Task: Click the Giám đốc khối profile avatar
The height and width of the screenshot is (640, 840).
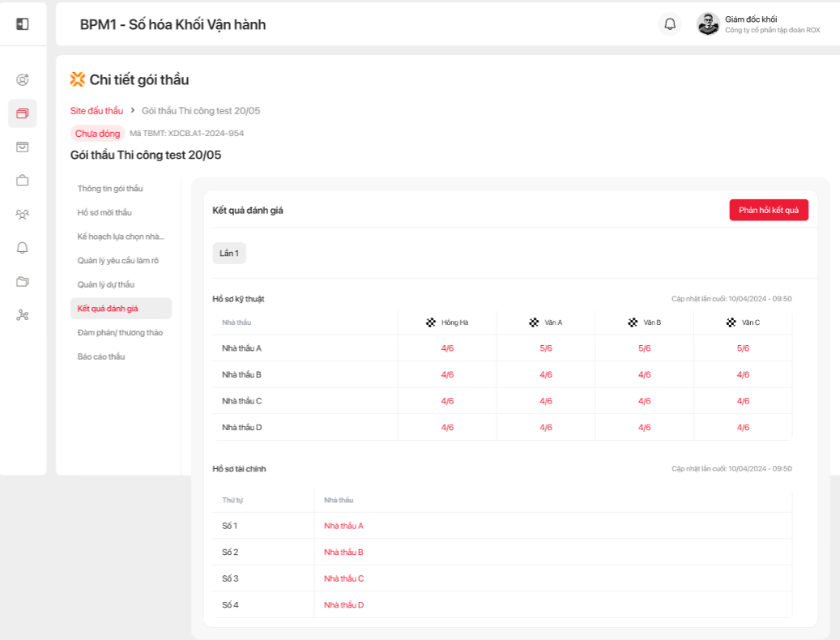Action: click(x=708, y=24)
